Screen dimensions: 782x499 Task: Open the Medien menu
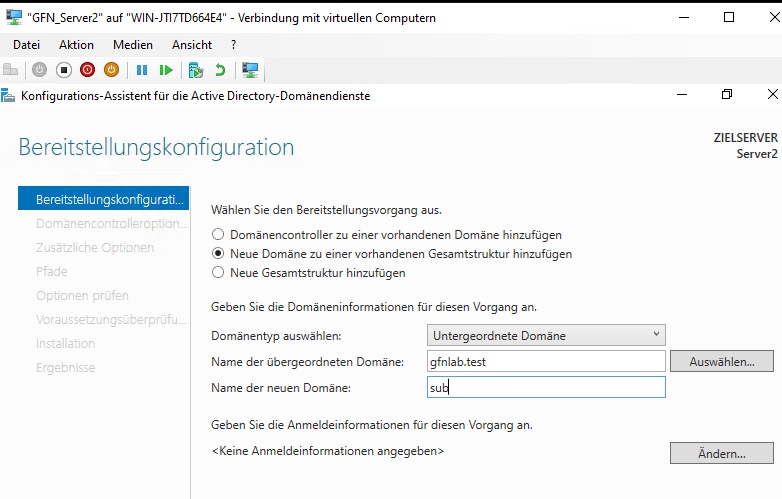click(132, 45)
